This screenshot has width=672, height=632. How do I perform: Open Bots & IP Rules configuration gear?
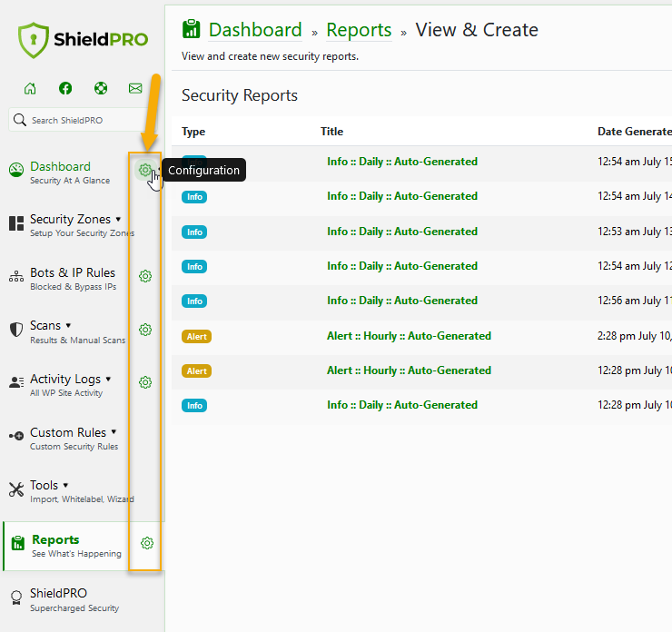coord(145,276)
